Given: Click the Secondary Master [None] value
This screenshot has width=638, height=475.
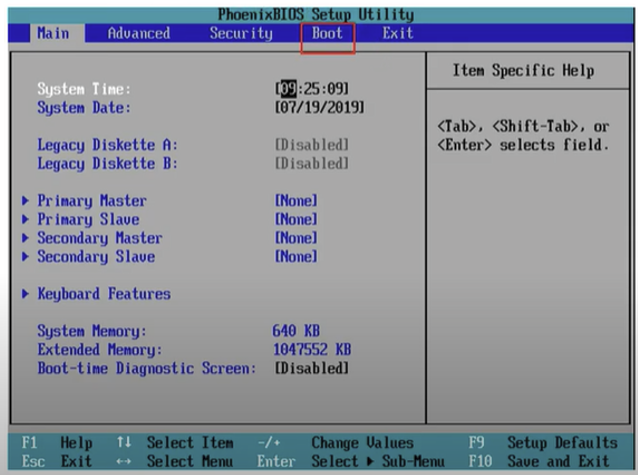Looking at the screenshot, I should [x=296, y=238].
